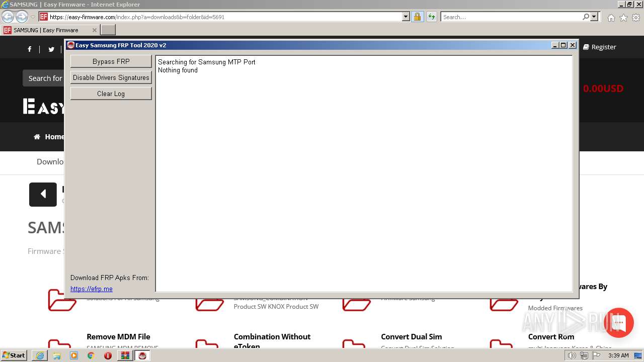Click the security lock icon
This screenshot has width=644, height=362.
(417, 17)
